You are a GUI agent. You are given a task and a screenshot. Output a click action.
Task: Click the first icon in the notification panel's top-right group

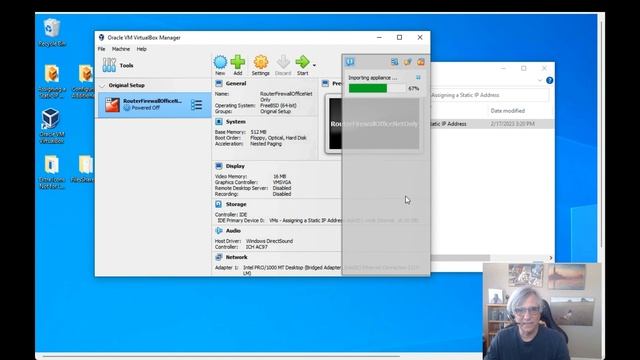[394, 62]
